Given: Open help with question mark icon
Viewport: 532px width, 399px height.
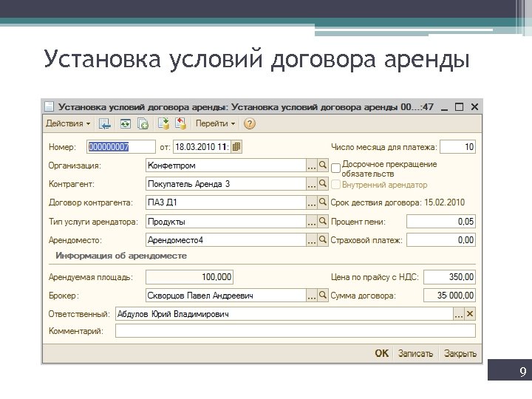Looking at the screenshot, I should click(250, 123).
